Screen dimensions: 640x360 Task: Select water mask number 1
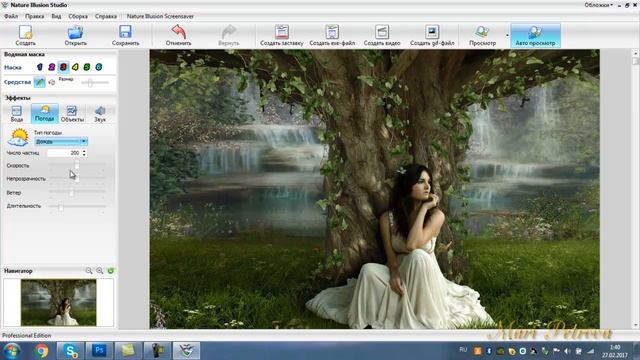pyautogui.click(x=40, y=67)
